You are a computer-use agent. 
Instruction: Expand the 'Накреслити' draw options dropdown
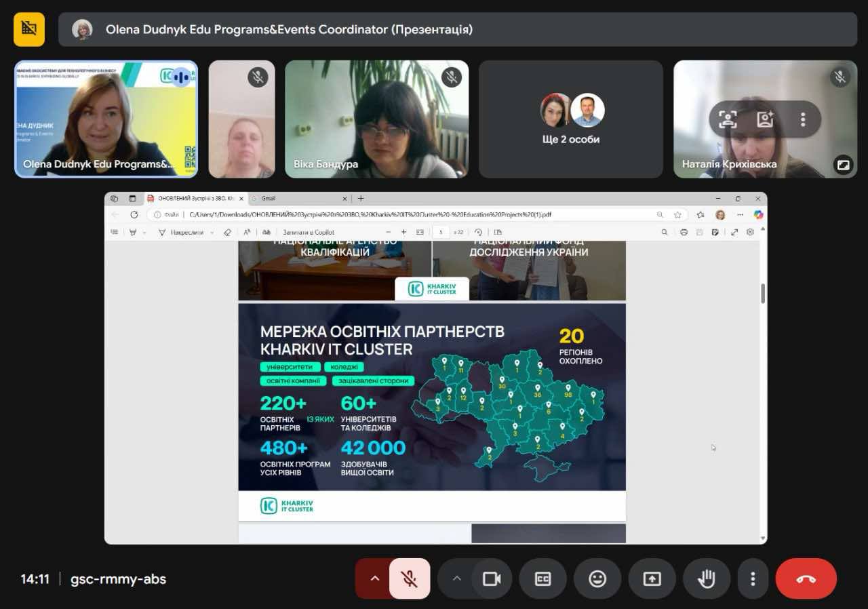pos(212,233)
